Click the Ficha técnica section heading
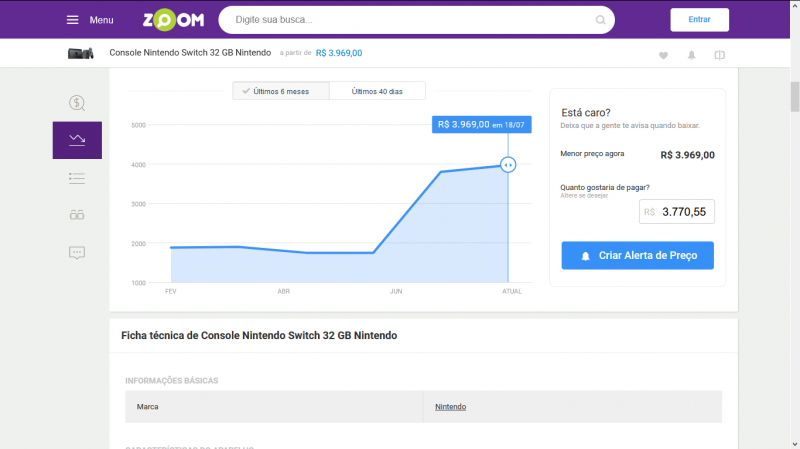This screenshot has width=800, height=449. click(259, 335)
